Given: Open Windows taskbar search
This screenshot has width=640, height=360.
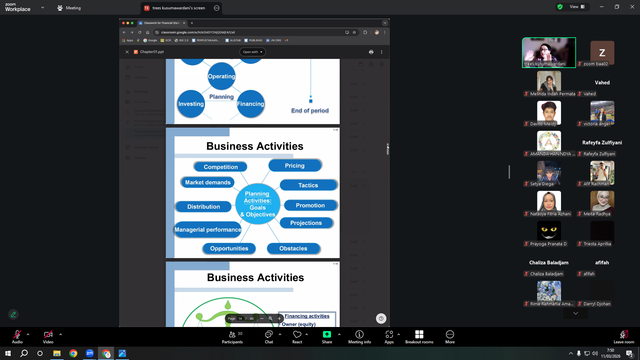Looking at the screenshot, I should (x=24, y=353).
